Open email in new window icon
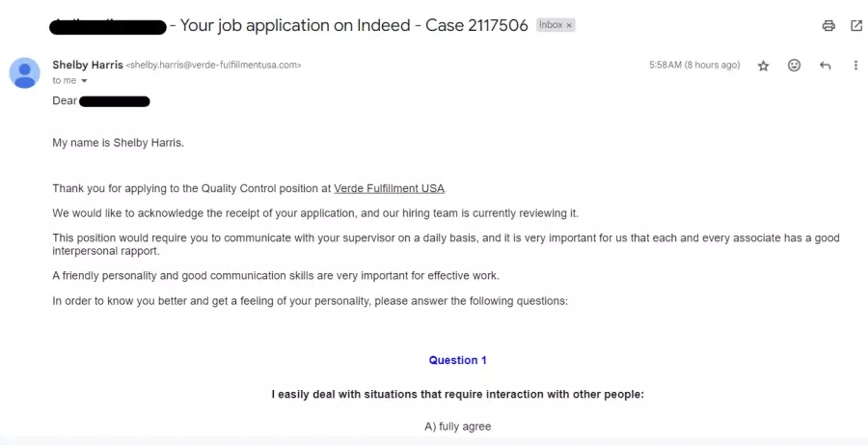The height and width of the screenshot is (445, 868). [x=856, y=25]
